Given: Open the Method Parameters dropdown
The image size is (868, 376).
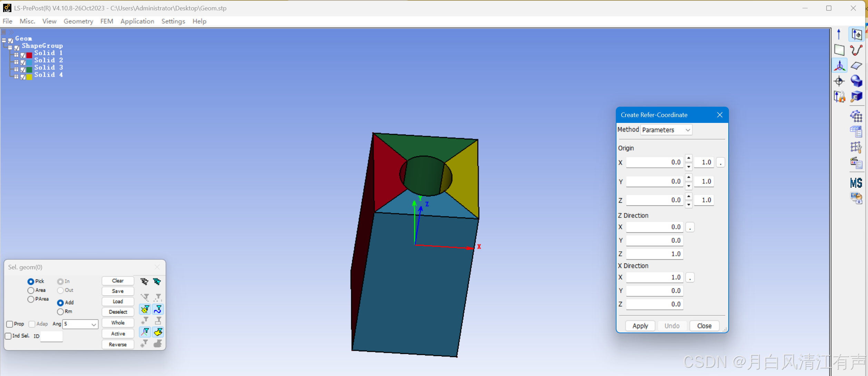Looking at the screenshot, I should point(666,130).
